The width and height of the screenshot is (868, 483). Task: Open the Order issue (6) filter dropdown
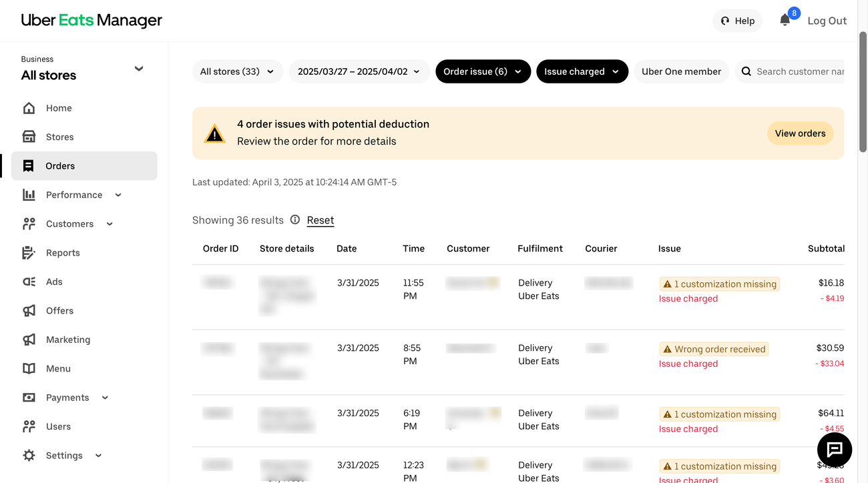483,71
